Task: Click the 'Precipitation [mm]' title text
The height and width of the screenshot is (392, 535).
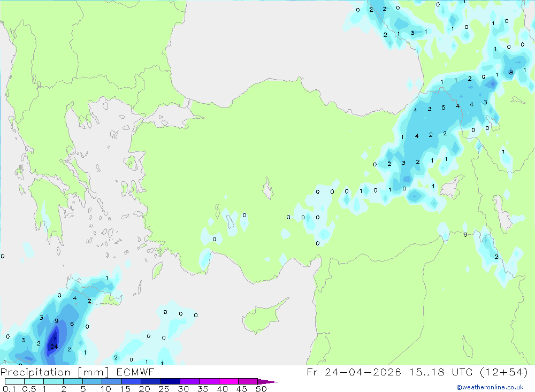Action: pyautogui.click(x=55, y=372)
